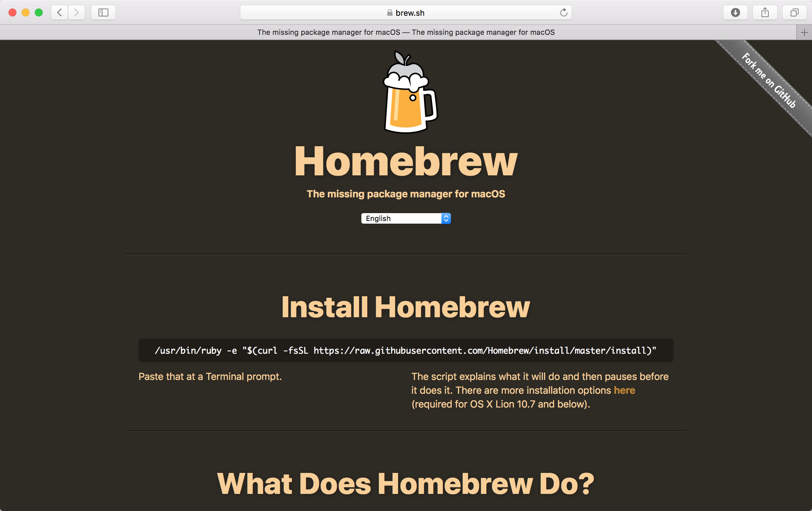Show all tabs with the overview icon
Image resolution: width=812 pixels, height=511 pixels.
(795, 12)
